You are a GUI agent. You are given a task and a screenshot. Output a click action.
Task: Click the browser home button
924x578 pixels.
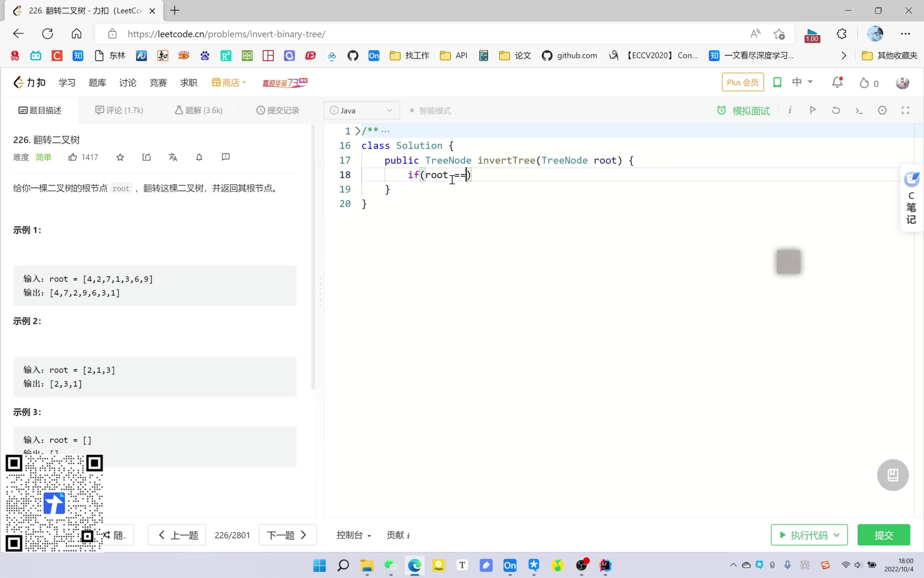pos(76,34)
